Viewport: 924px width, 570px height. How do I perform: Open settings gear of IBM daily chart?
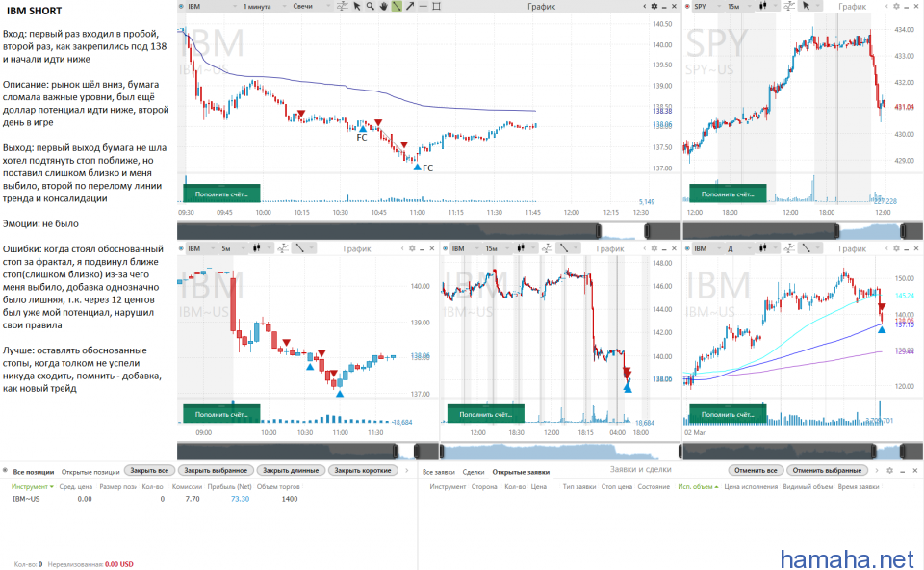[x=896, y=248]
